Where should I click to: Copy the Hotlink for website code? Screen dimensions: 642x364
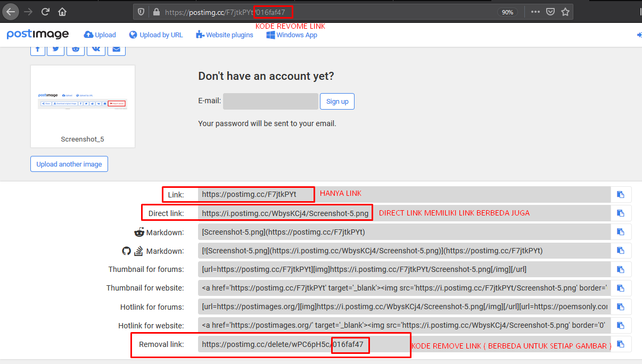(x=620, y=326)
